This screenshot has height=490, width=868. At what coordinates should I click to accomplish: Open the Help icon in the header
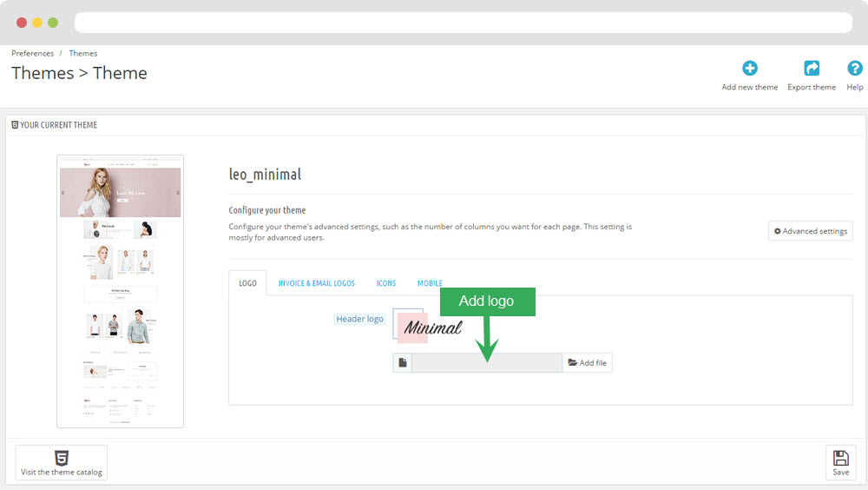point(854,69)
